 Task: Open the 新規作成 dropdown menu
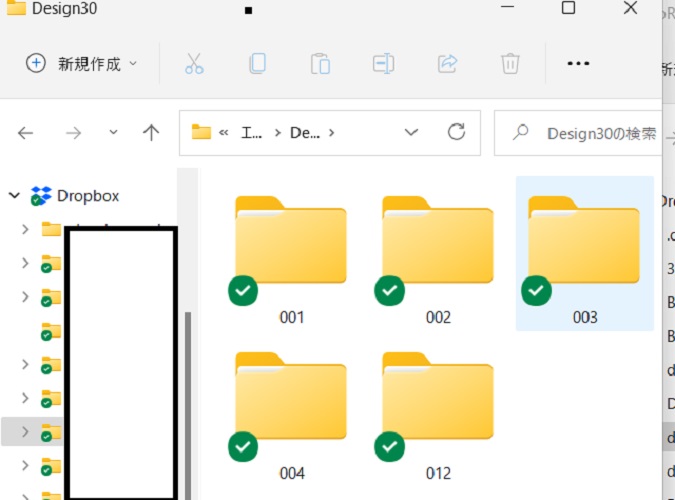pyautogui.click(x=82, y=64)
